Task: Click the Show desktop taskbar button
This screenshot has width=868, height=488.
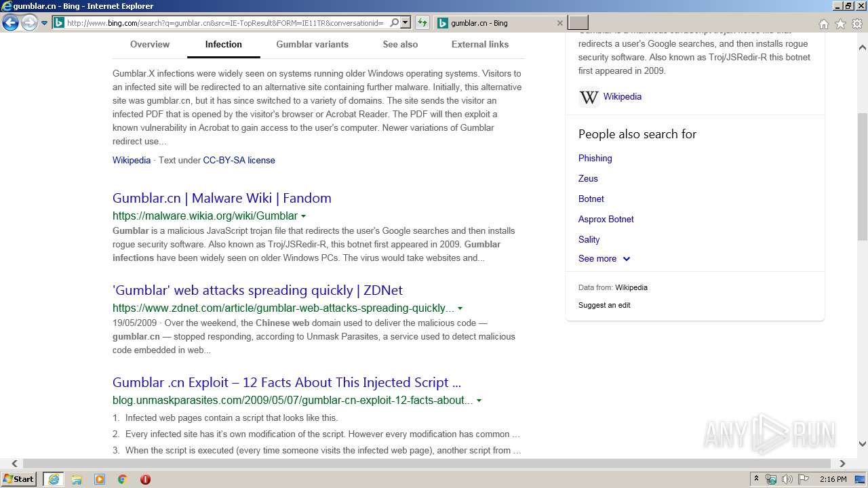Action: click(x=860, y=479)
